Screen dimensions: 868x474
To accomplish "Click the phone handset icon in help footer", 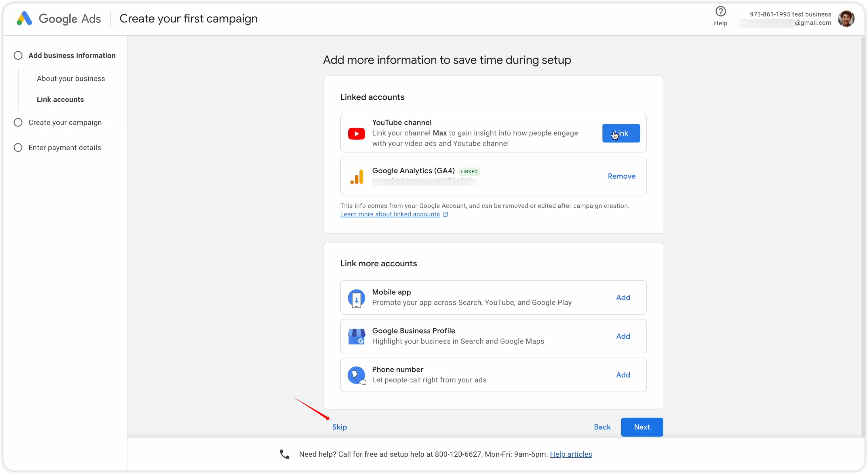I will [284, 454].
